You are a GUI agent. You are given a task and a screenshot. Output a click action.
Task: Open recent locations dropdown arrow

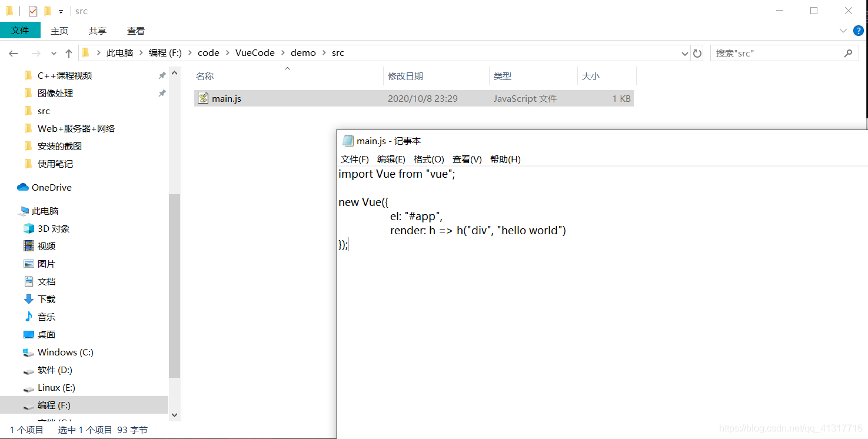54,53
